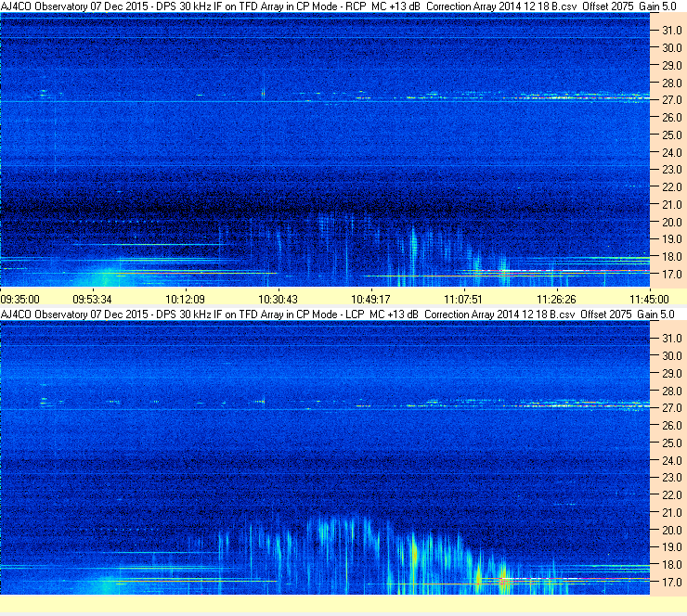Click 19.0 frequency label in LCP panel
The image size is (687, 616).
click(x=671, y=547)
